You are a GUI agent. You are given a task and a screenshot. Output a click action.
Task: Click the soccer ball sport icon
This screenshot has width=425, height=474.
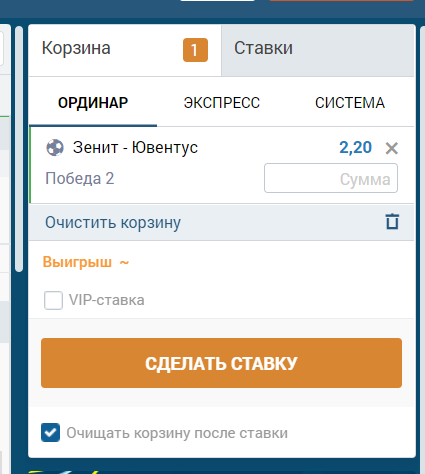coord(55,148)
